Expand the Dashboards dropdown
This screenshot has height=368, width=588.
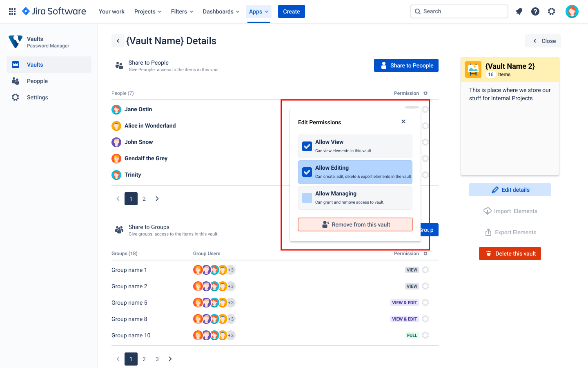pos(221,11)
